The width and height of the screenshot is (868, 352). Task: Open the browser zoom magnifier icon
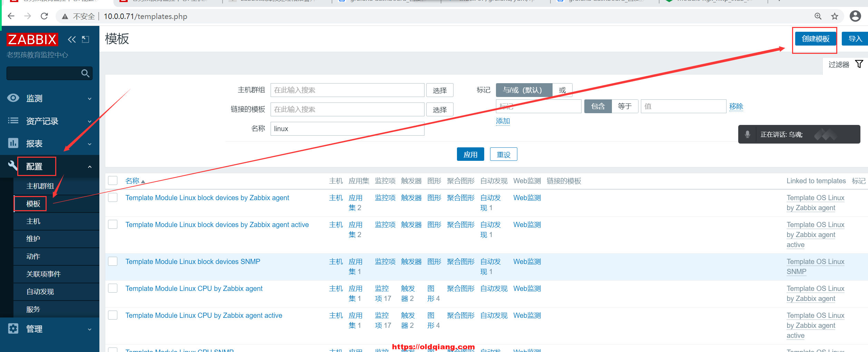tap(818, 16)
